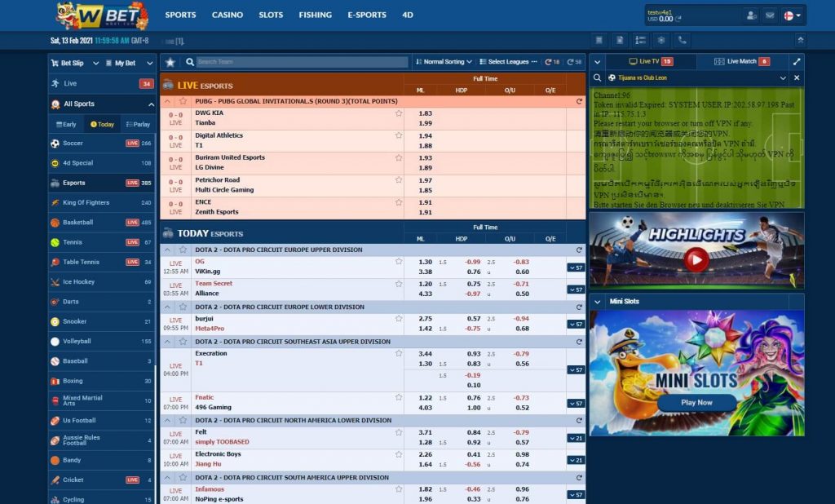Screen dimensions: 835x504
Task: Collapse the Dota Pro Circuit Europe Upper Division
Action: pyautogui.click(x=168, y=250)
